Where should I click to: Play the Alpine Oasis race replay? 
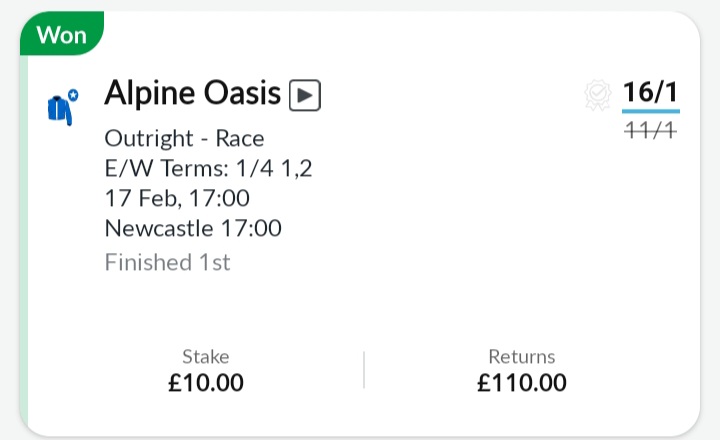click(305, 95)
